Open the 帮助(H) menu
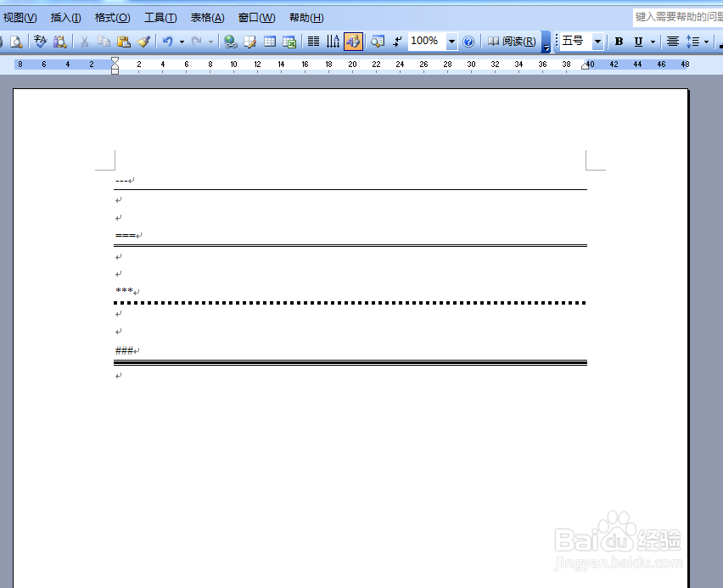723x588 pixels. click(x=306, y=18)
